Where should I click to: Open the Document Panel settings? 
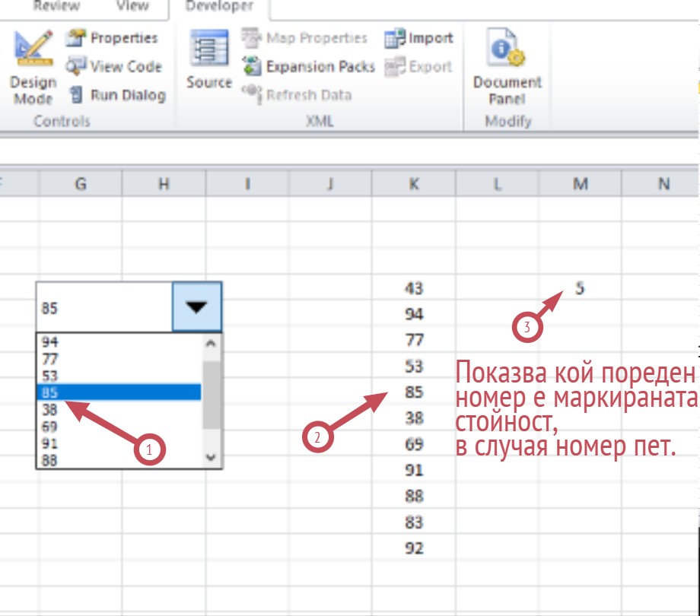point(507,67)
